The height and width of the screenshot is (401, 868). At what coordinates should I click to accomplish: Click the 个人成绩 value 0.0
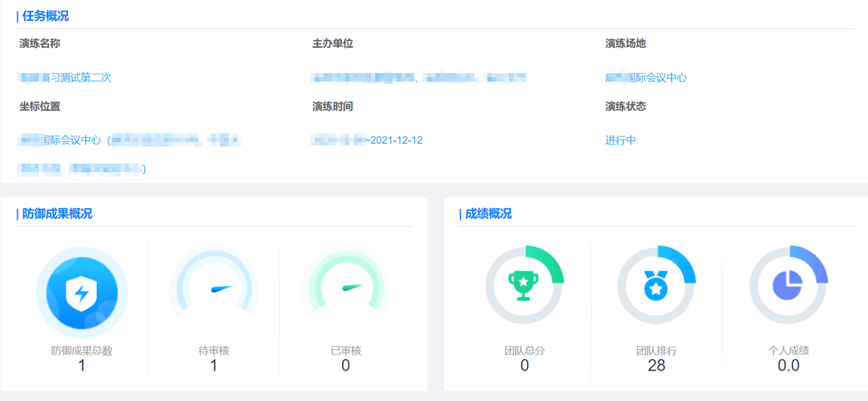[x=788, y=366]
